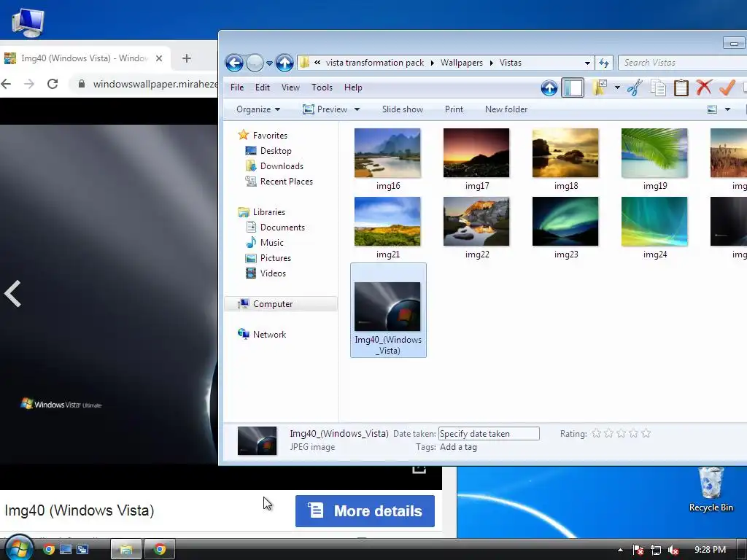Expand the Preview options arrow
This screenshot has height=560, width=747.
pyautogui.click(x=357, y=109)
